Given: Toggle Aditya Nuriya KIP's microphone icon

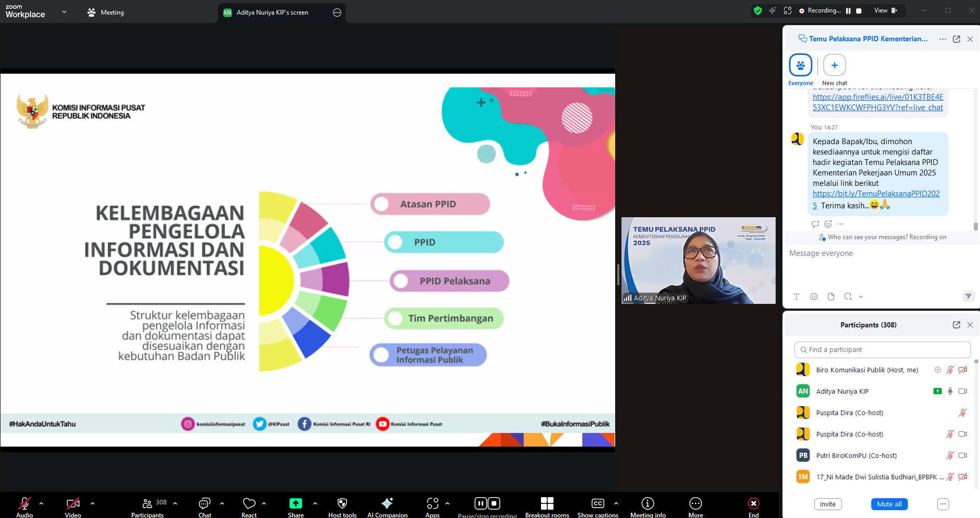Looking at the screenshot, I should click(x=950, y=391).
